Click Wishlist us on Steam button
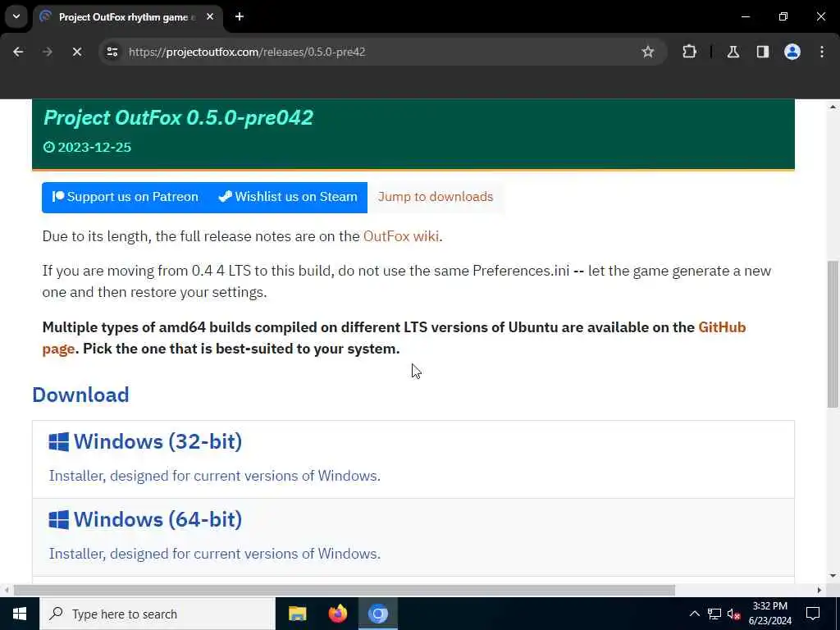 [288, 197]
